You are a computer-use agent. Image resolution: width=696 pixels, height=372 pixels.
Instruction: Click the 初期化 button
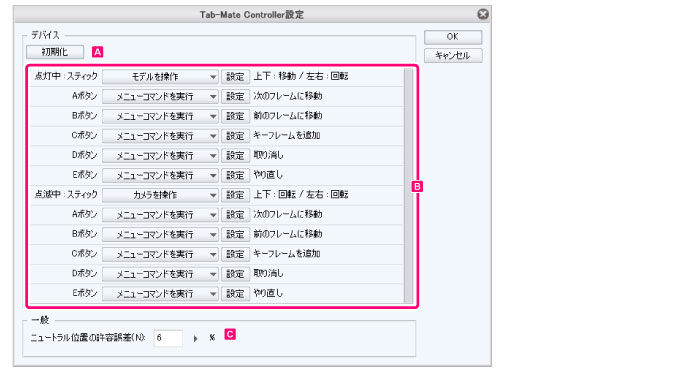tap(55, 52)
